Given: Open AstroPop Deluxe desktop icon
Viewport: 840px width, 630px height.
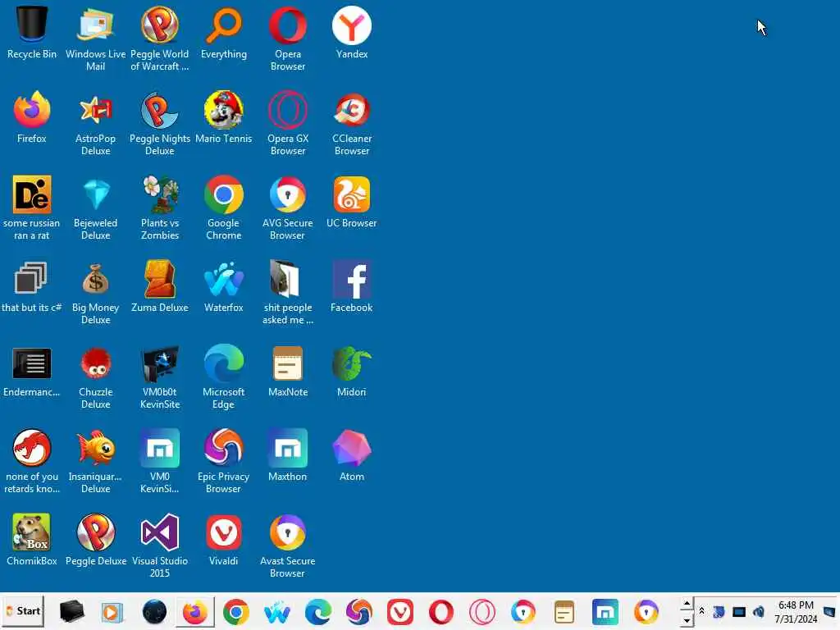Looking at the screenshot, I should tap(95, 123).
